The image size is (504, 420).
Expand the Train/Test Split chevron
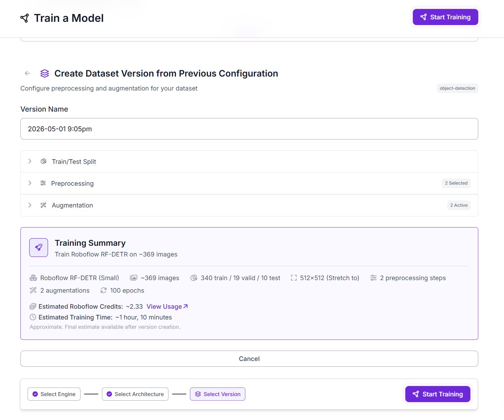click(30, 161)
